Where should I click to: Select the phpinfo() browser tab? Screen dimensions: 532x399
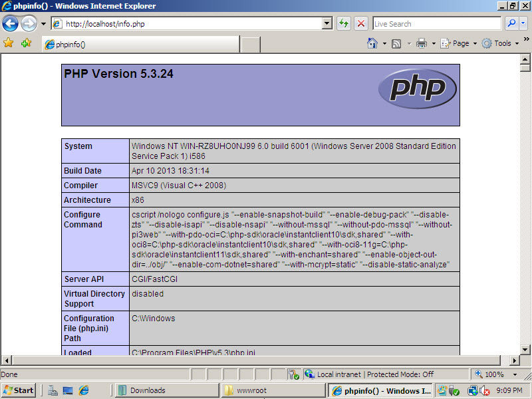coord(141,44)
